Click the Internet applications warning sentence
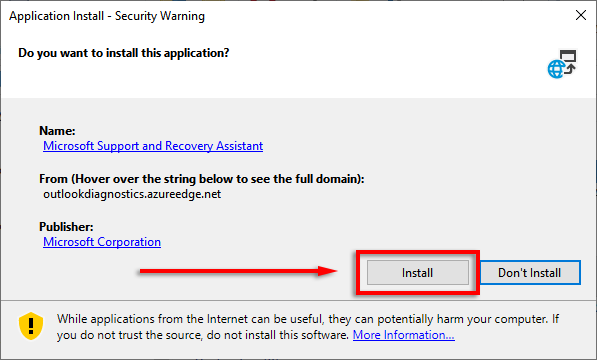This screenshot has height=360, width=597. 308,327
